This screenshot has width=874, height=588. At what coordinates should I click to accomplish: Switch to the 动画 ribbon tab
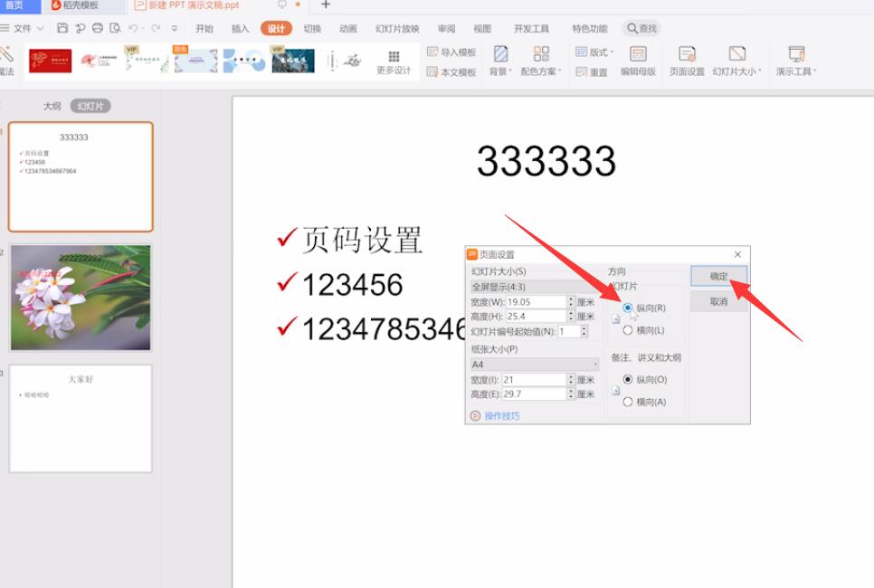pos(347,28)
